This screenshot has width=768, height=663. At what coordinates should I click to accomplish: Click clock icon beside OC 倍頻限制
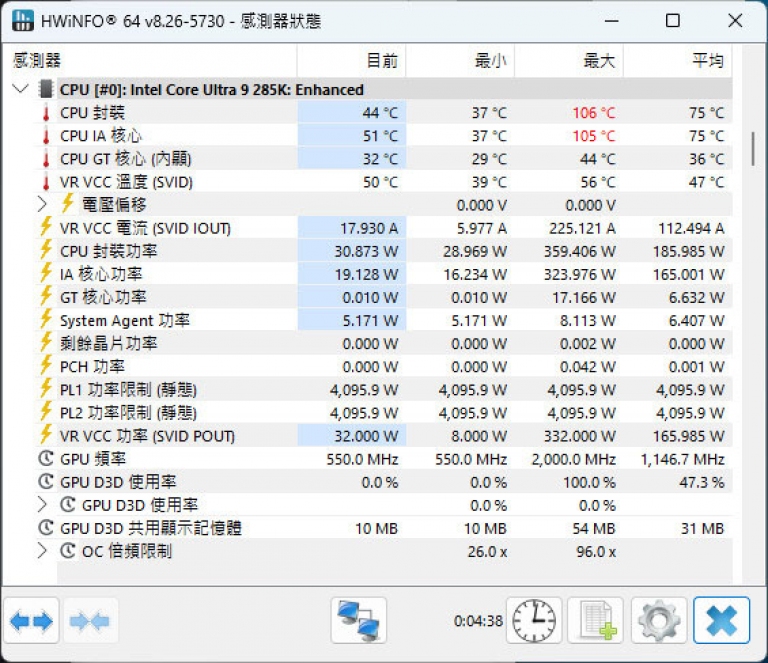click(68, 551)
